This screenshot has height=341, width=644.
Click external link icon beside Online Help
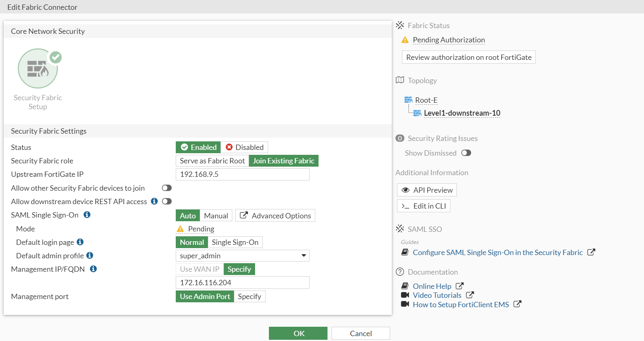[460, 286]
